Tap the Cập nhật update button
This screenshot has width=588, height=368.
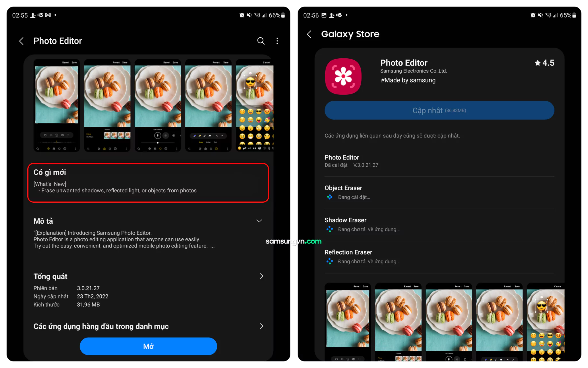[x=440, y=111]
